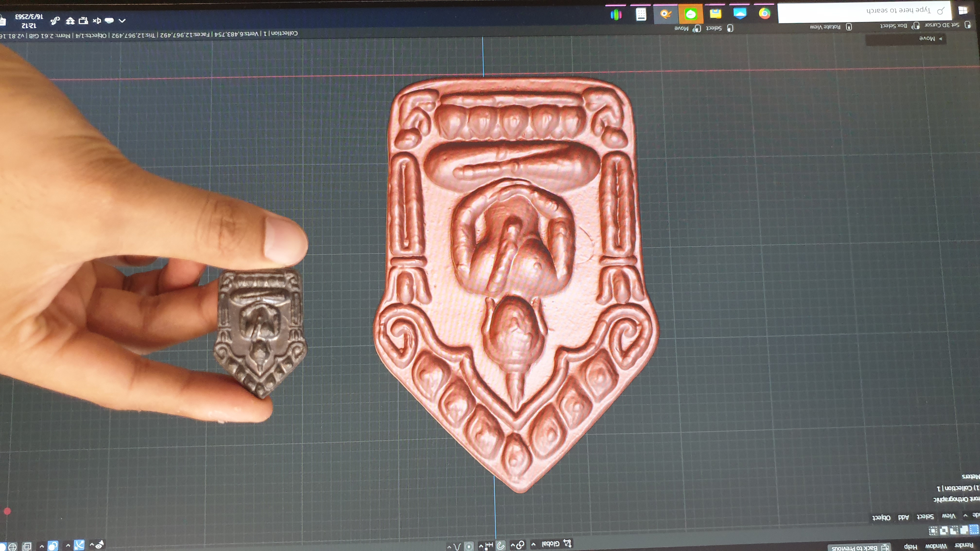Toggle X-ray view in viewport header
980x551 pixels.
click(27, 547)
